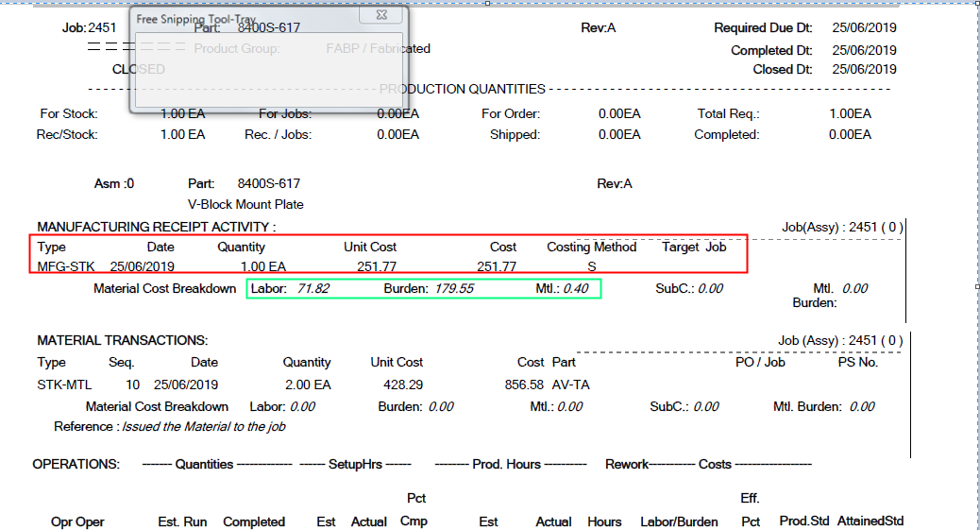This screenshot has width=980, height=530.
Task: Select the Completed Dt date value
Action: pyautogui.click(x=865, y=50)
